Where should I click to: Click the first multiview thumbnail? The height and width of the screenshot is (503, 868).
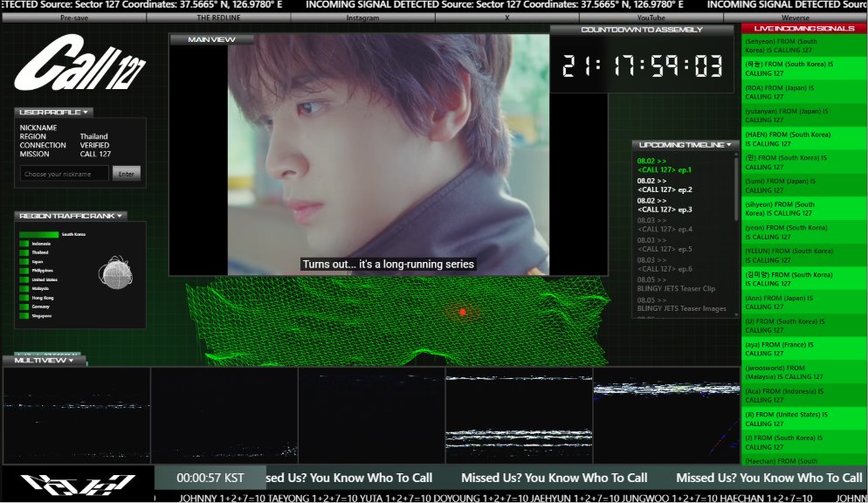pos(77,416)
